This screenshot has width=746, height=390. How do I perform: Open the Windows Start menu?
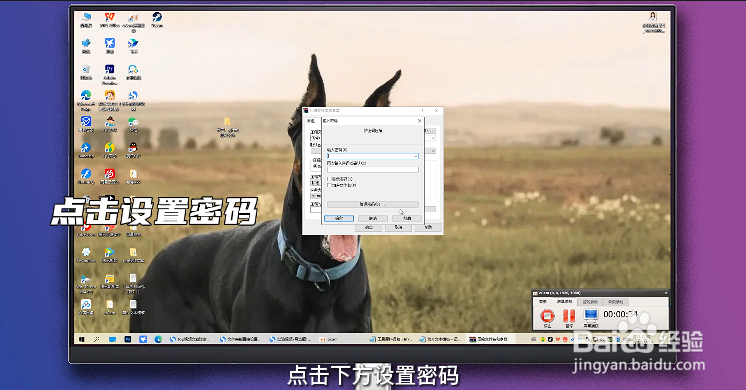click(x=81, y=339)
